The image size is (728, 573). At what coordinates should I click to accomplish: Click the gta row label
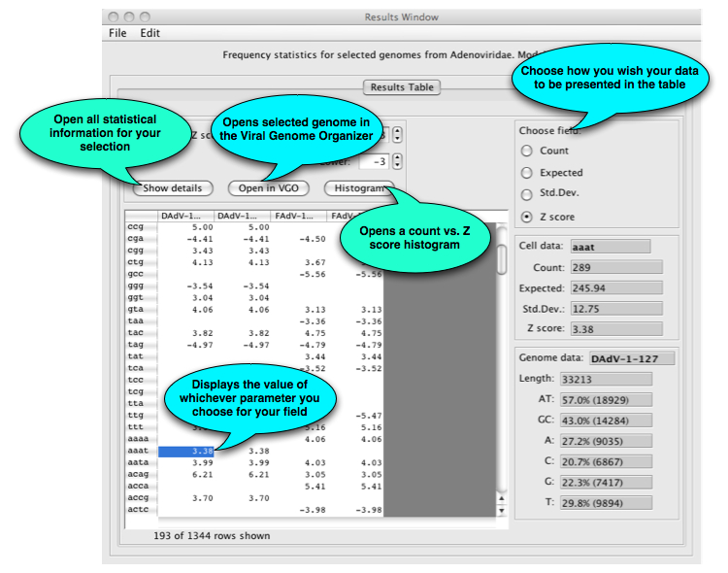141,309
